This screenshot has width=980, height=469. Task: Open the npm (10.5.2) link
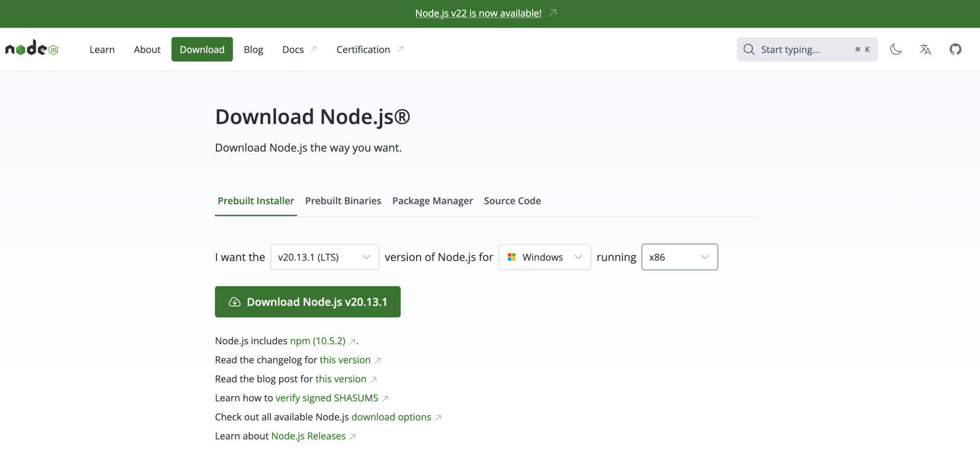317,341
